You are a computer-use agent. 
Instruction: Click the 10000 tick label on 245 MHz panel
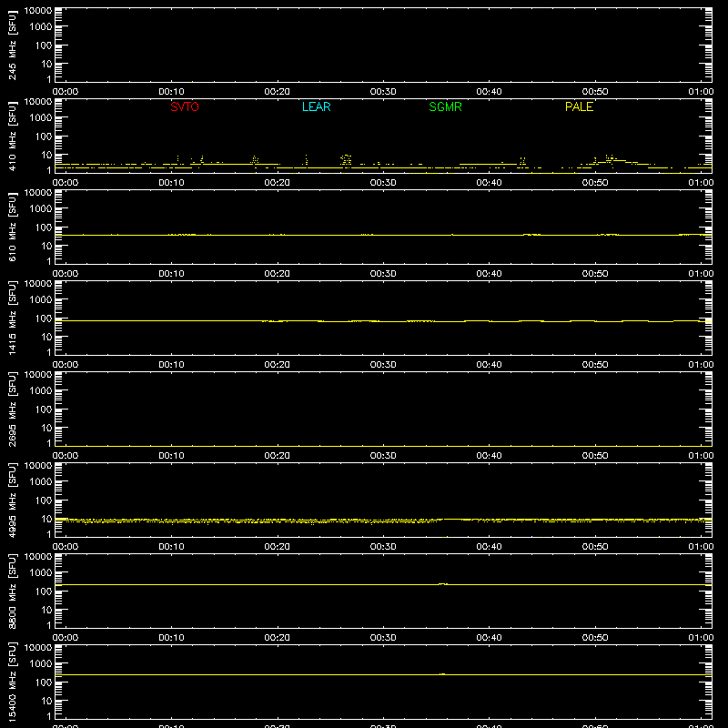coord(38,11)
